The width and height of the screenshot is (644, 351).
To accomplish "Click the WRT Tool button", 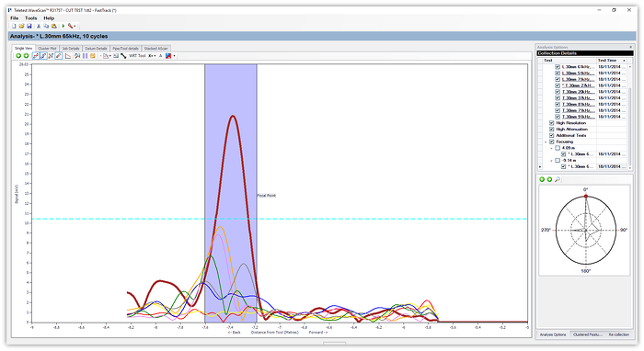I will [x=137, y=56].
